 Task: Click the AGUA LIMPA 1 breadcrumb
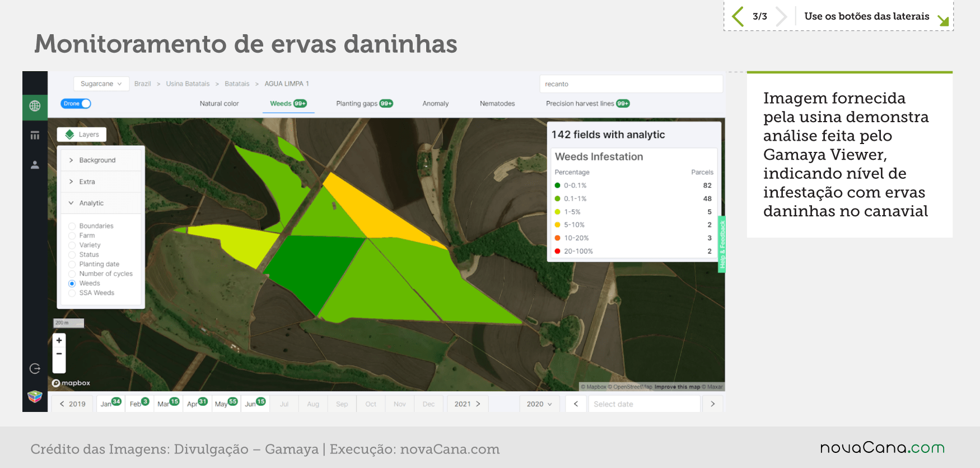pyautogui.click(x=287, y=84)
